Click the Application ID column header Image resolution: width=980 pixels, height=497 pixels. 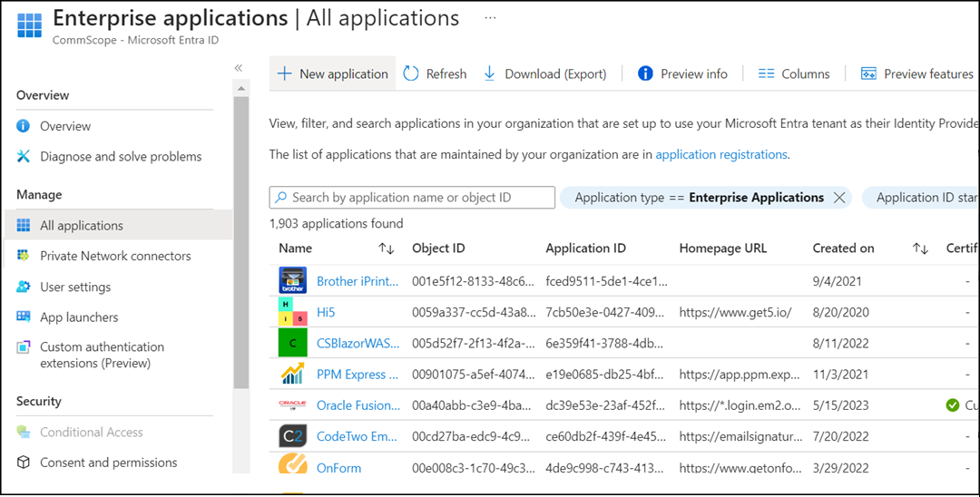coord(585,248)
